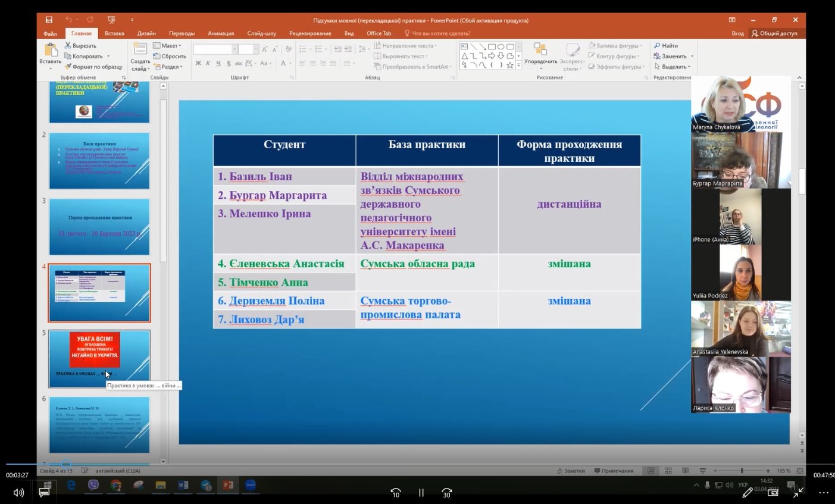Click the Undo arrow in the quick access toolbar

point(68,20)
